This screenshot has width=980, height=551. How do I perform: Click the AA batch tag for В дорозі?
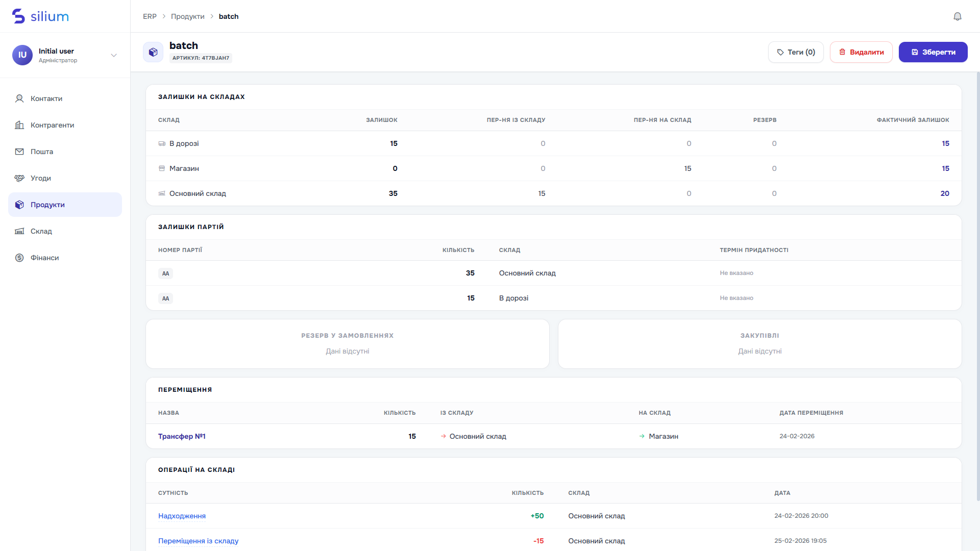(x=165, y=298)
